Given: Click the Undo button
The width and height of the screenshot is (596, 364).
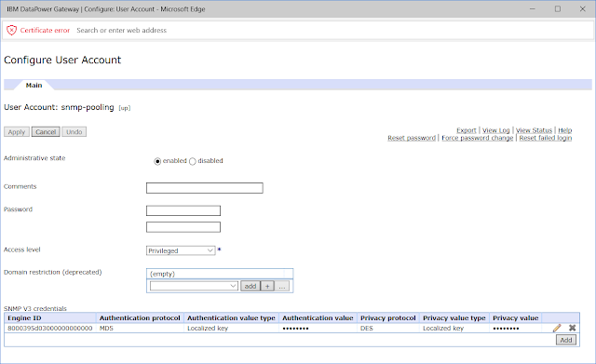Looking at the screenshot, I should (x=74, y=132).
